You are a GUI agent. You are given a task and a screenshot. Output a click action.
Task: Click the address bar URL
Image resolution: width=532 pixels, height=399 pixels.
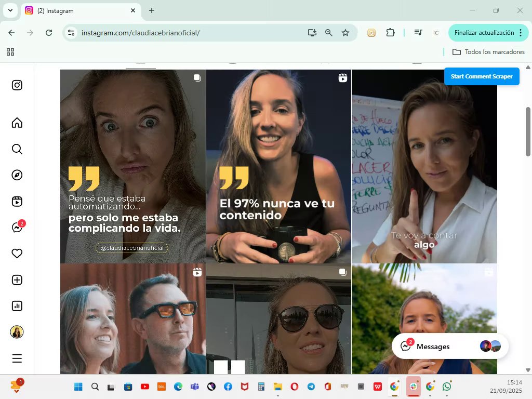[x=140, y=33]
